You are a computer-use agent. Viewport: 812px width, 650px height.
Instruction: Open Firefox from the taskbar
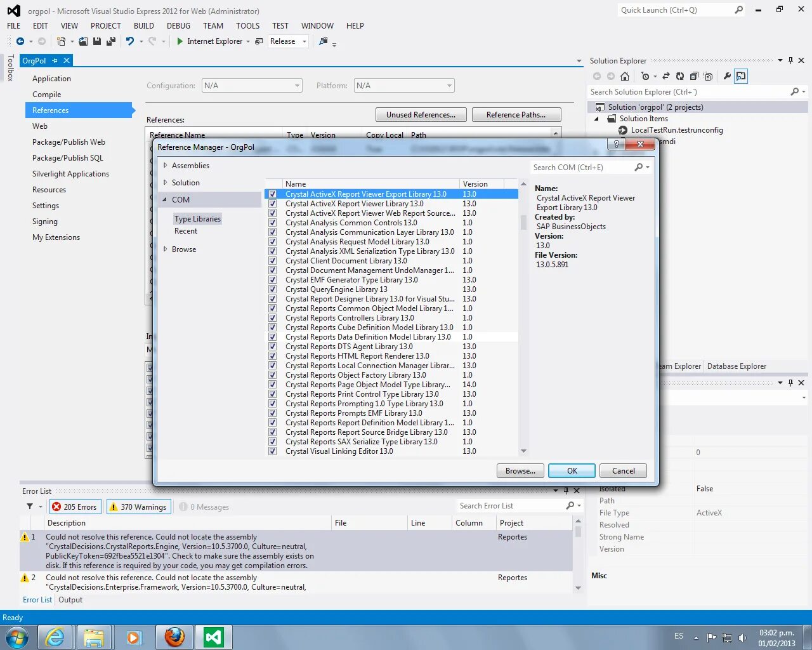(175, 637)
